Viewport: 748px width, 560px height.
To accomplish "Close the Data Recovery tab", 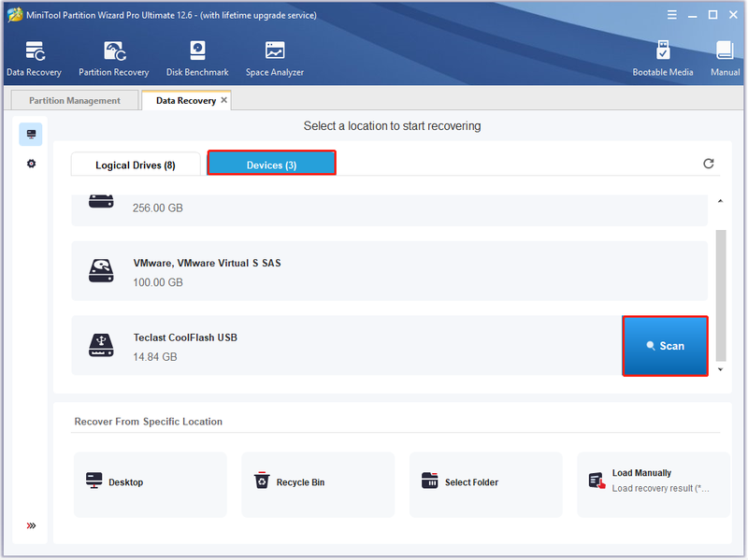I will [x=223, y=100].
